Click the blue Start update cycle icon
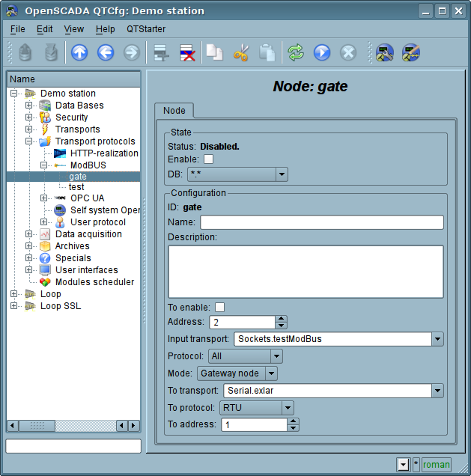This screenshot has width=471, height=476. 322,52
